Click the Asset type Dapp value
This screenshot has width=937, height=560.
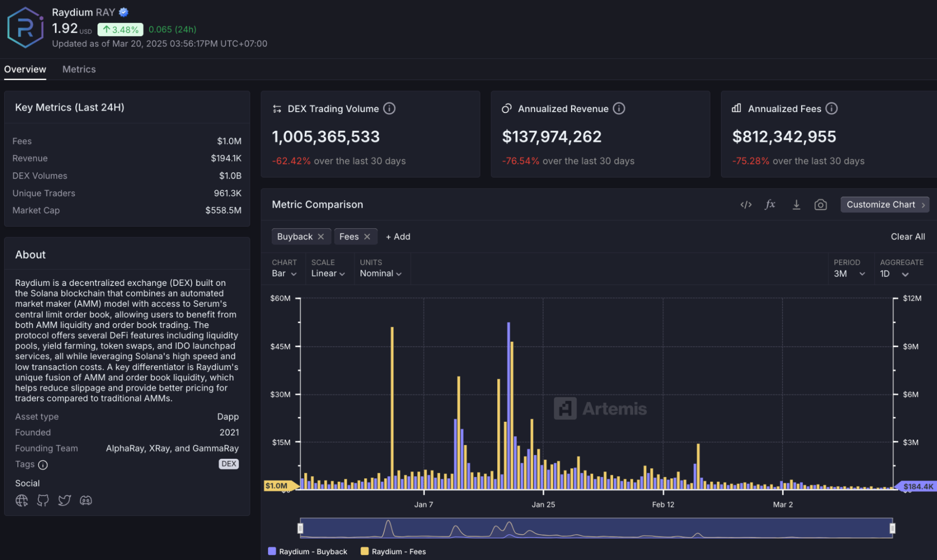pos(228,417)
